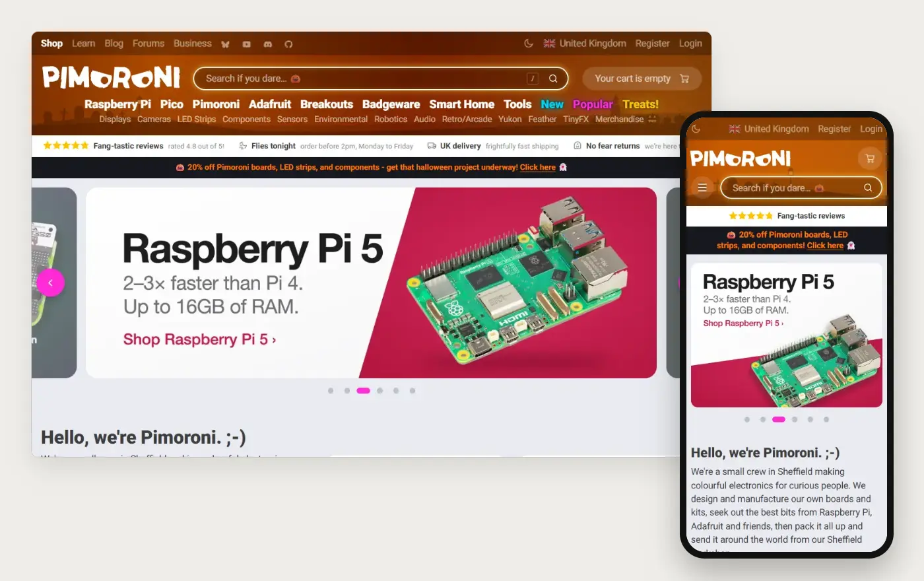Click the Flies tonight dispatch icon
This screenshot has height=581, width=924.
pos(243,146)
